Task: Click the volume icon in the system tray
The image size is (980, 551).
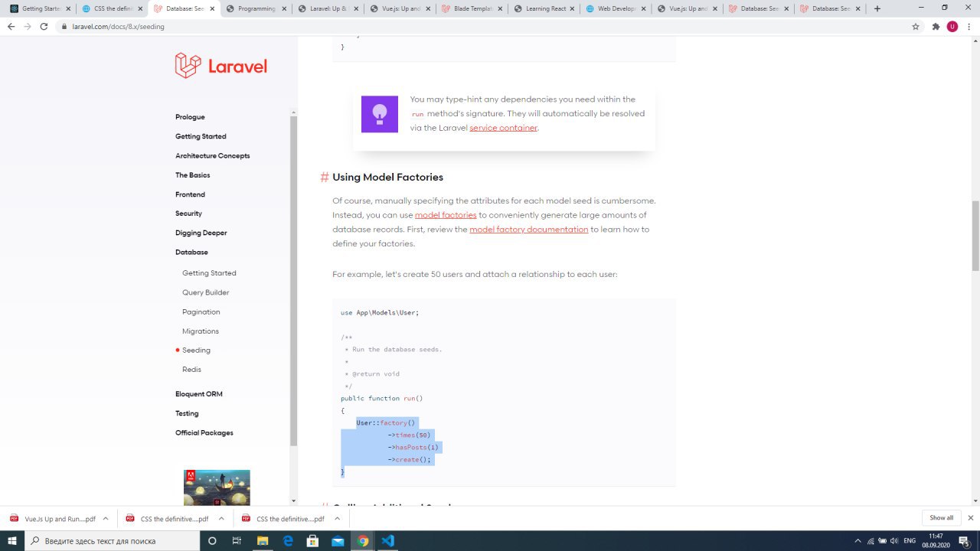Action: pos(896,540)
